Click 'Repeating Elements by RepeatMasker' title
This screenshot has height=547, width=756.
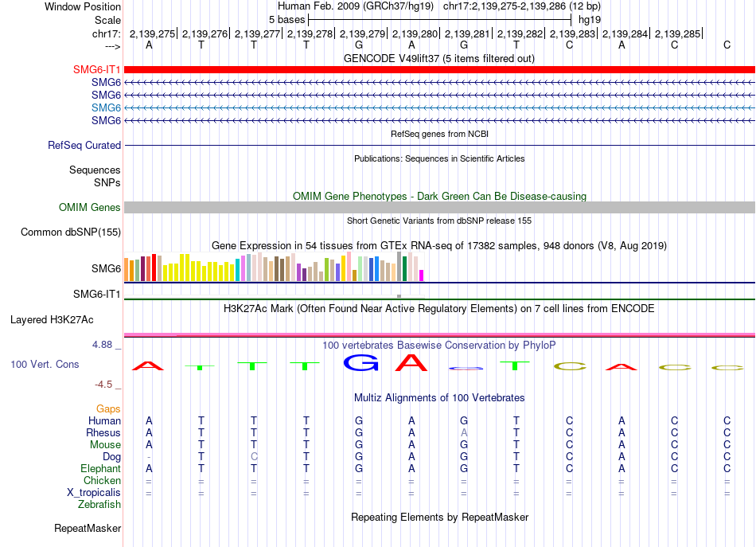point(440,517)
